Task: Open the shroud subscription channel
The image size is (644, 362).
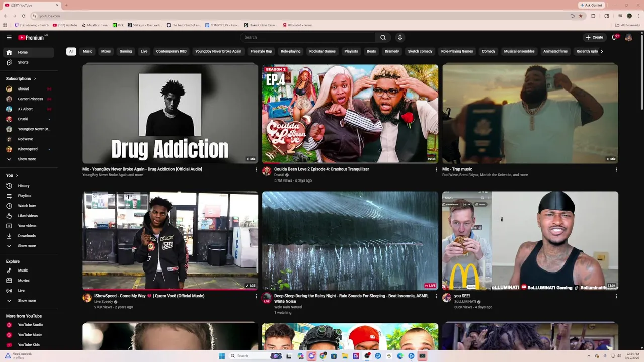Action: 28,89
